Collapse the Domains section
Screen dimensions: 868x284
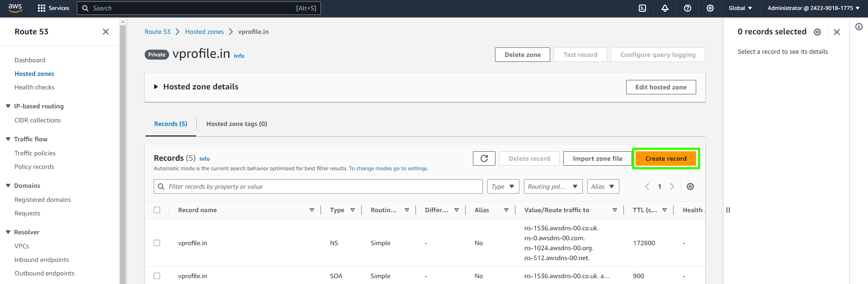click(x=8, y=186)
